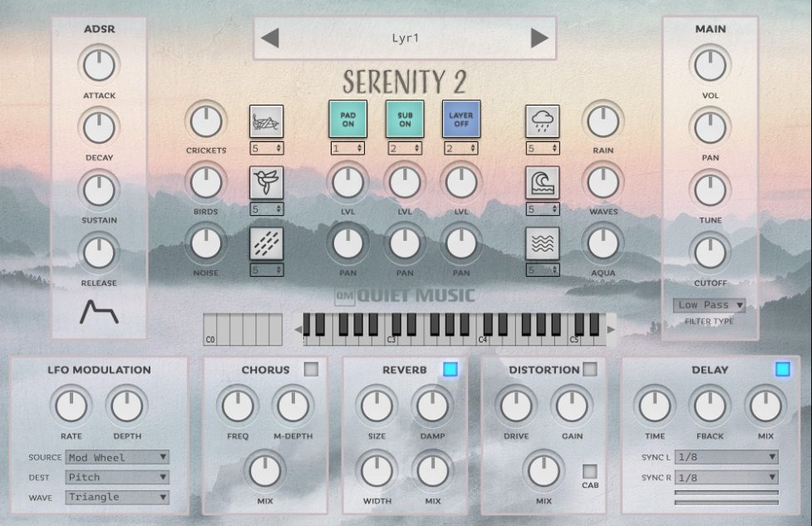Click the ADSR envelope shape icon
The width and height of the screenshot is (812, 526).
coord(98,312)
